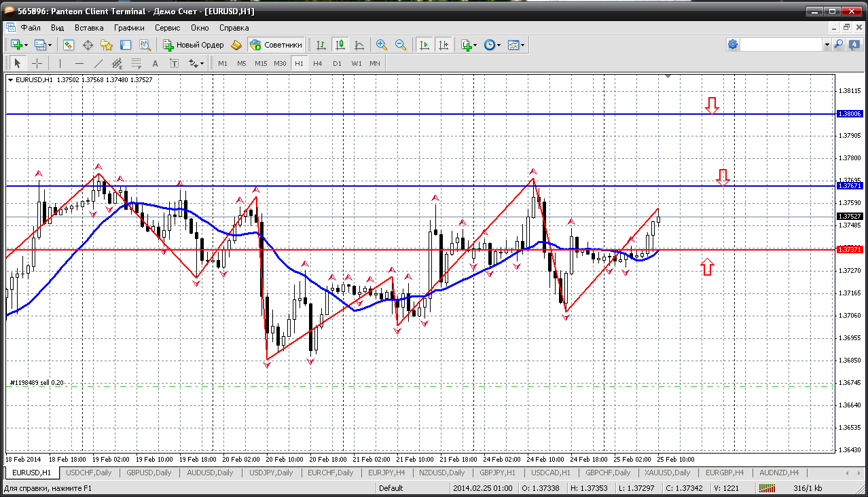Click the red 1.37371 horizontal price line
868x497 pixels.
408,249
